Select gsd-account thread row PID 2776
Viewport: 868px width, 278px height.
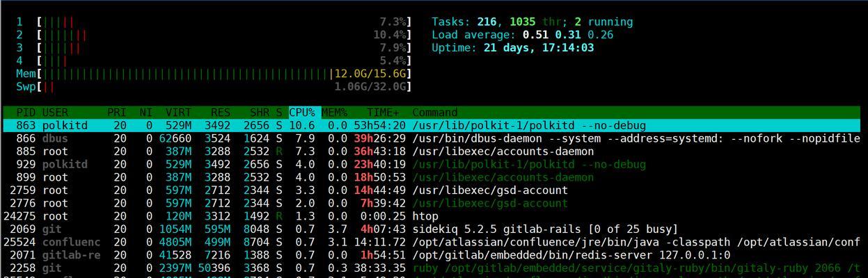click(x=432, y=204)
